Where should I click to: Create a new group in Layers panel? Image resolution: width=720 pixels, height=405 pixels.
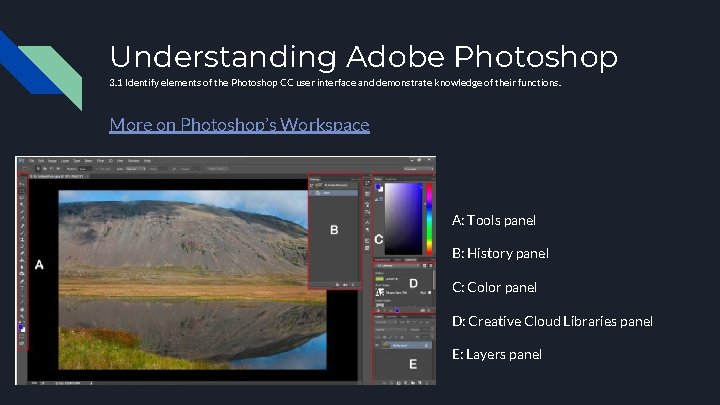pos(413,382)
